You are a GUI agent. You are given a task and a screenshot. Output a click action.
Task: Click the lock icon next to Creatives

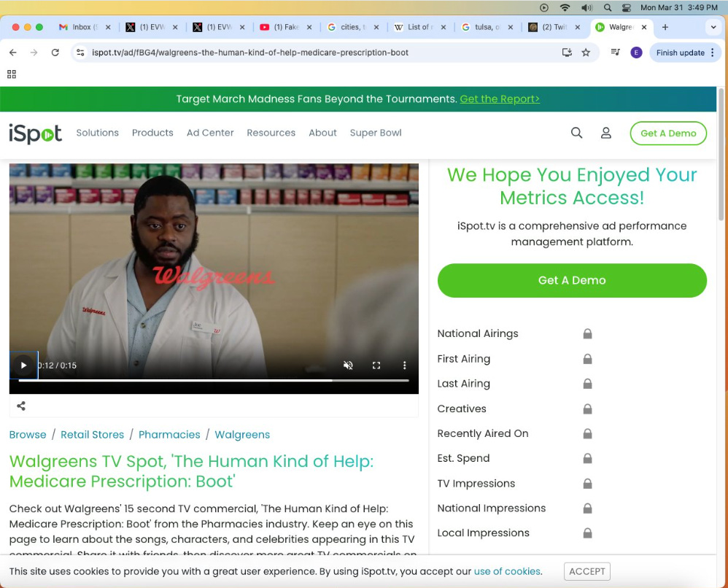pyautogui.click(x=587, y=409)
